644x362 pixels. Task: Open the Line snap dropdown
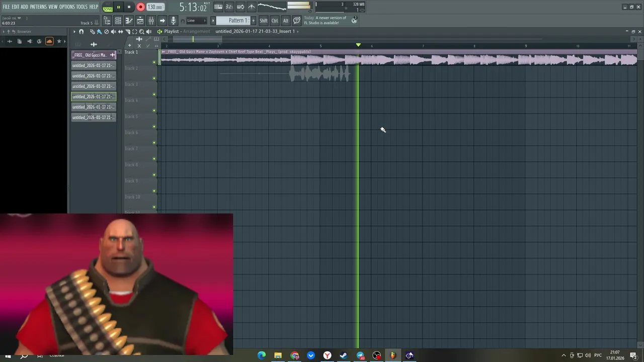(196, 21)
